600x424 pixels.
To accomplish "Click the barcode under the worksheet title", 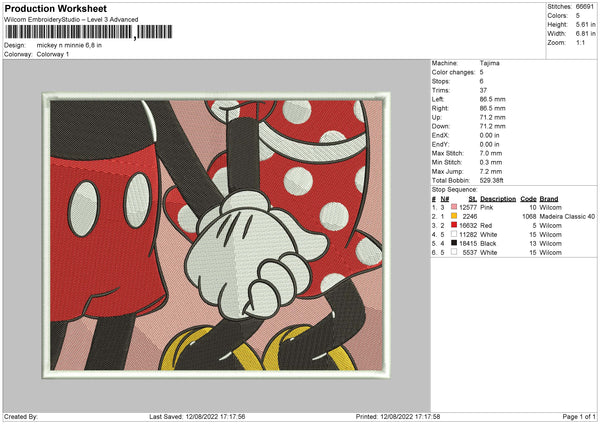I will (88, 32).
